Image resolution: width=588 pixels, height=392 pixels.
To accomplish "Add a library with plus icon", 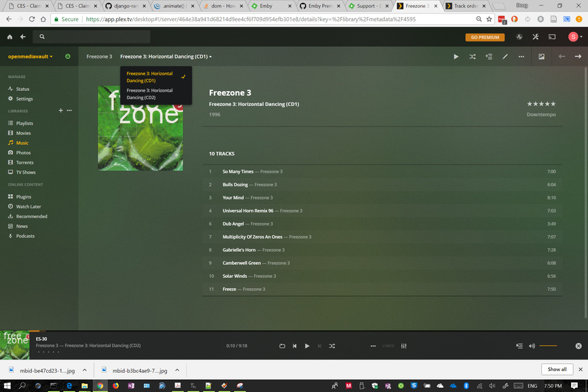I will click(60, 110).
